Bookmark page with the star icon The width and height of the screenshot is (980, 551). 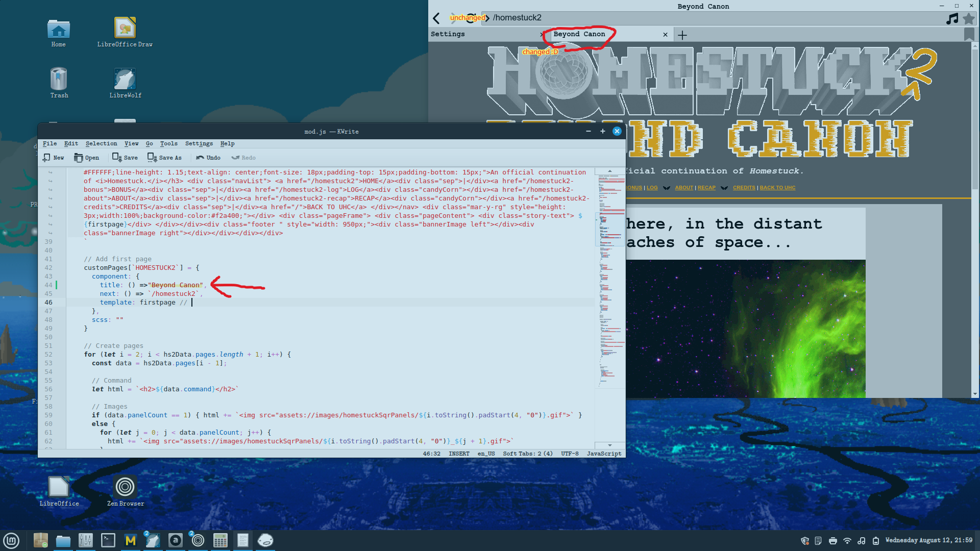tap(969, 18)
